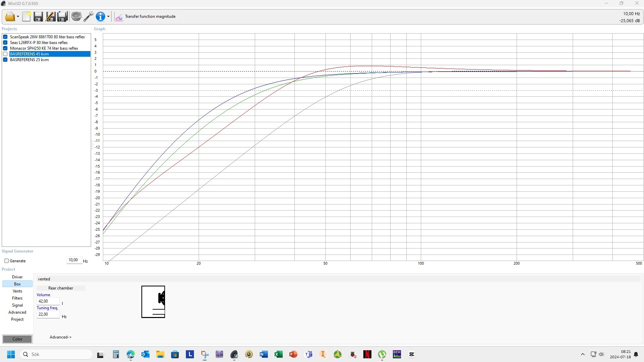Open Microsoft Edge from the taskbar
The height and width of the screenshot is (362, 644).
(131, 354)
